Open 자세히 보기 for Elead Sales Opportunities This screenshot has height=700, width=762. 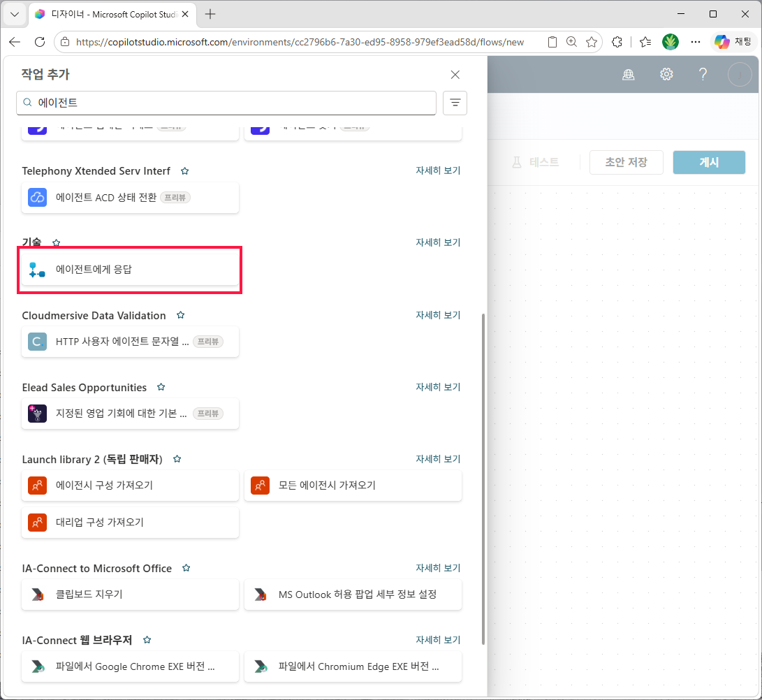point(438,387)
